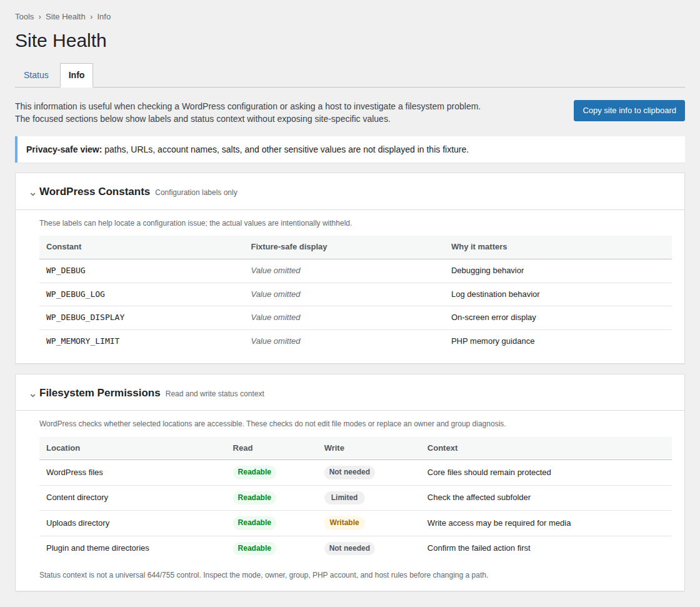
Task: Click the Why it matters column header
Action: [x=479, y=247]
